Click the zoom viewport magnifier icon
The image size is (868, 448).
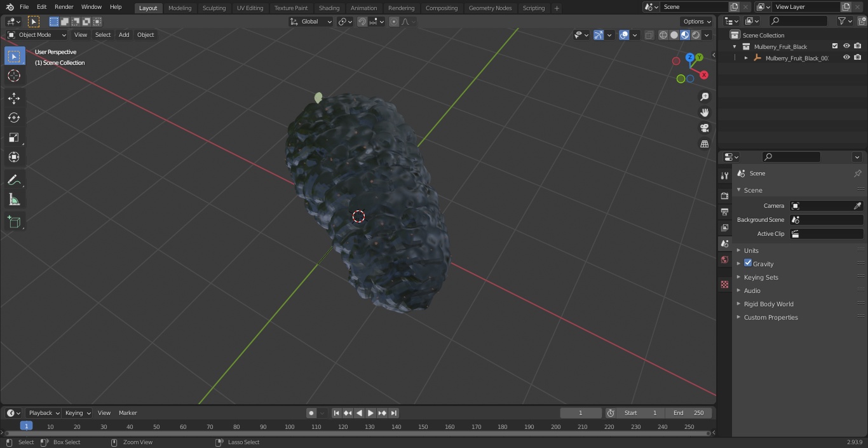(704, 97)
